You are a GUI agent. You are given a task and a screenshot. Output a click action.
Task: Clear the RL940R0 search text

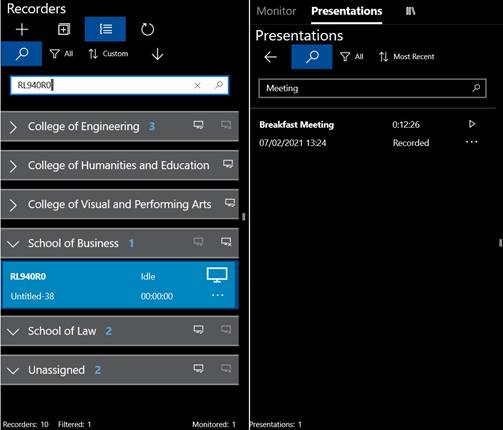(197, 85)
